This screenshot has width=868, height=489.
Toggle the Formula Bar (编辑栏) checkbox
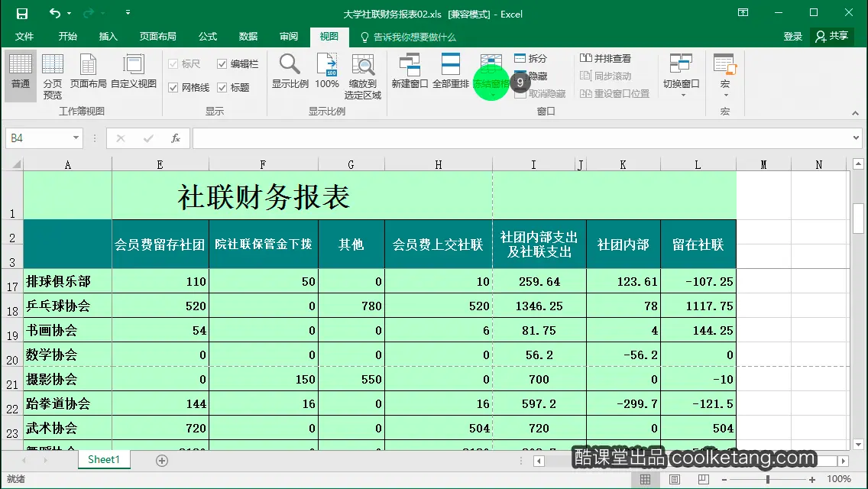tap(238, 63)
